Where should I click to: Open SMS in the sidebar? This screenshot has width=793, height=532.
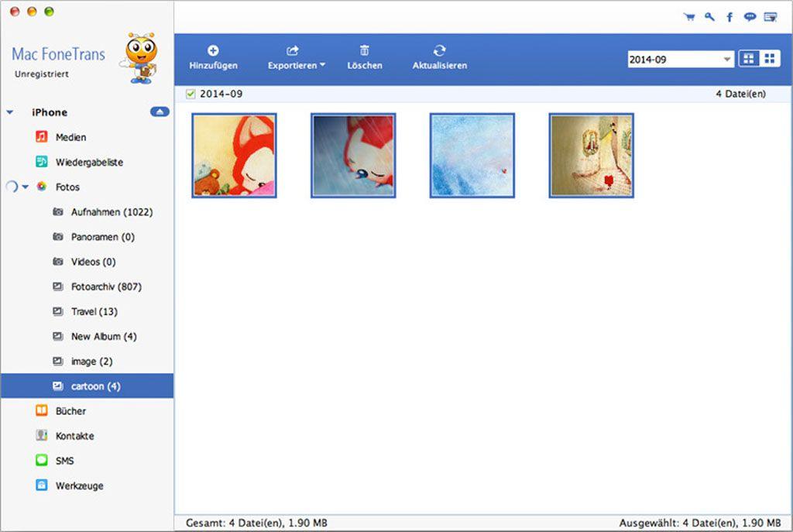[64, 460]
